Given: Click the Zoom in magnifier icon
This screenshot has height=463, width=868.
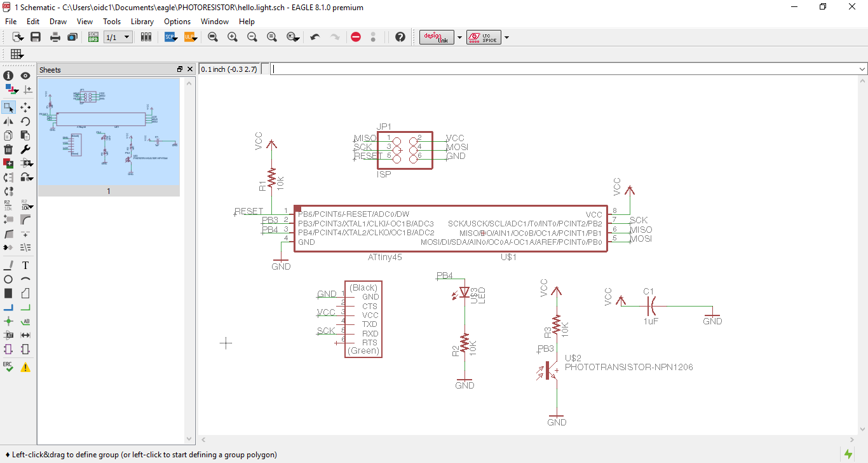Looking at the screenshot, I should point(233,38).
